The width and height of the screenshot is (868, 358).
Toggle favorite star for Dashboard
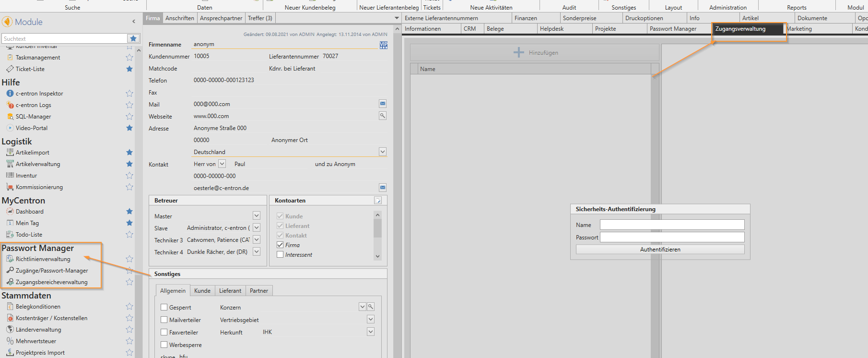129,212
